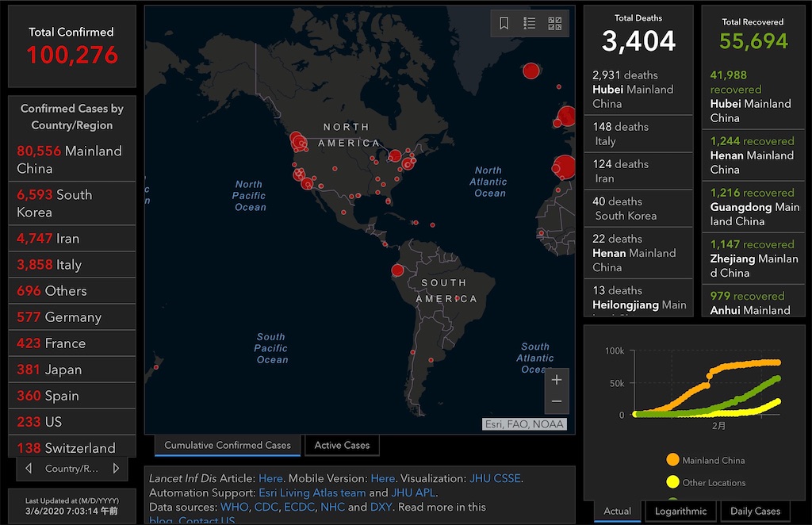812x525 pixels.
Task: Click the Country/R... selector label
Action: pos(71,469)
